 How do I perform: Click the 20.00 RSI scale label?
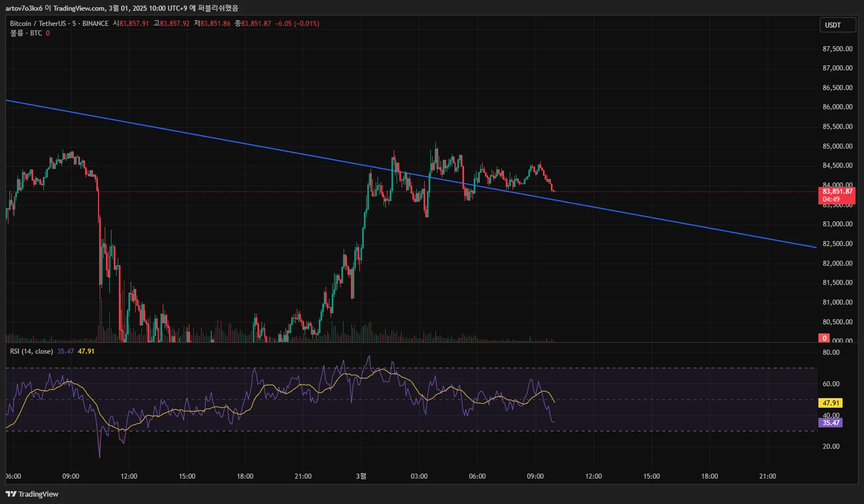[x=831, y=447]
